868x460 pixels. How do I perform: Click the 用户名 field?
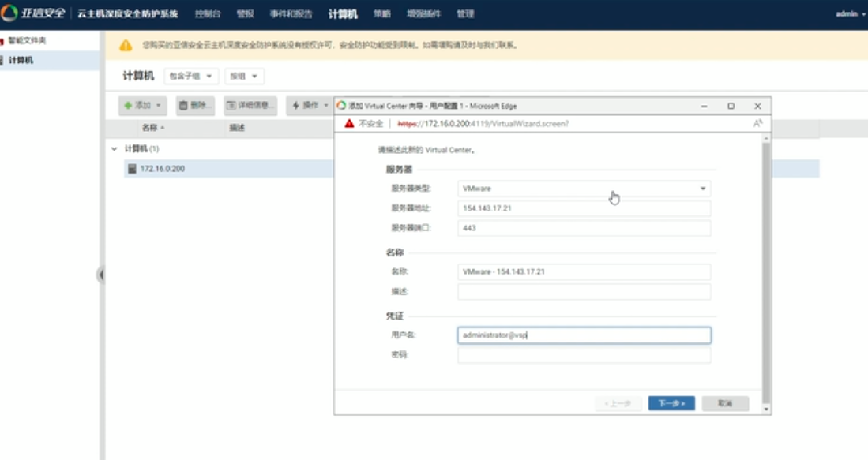tap(584, 335)
